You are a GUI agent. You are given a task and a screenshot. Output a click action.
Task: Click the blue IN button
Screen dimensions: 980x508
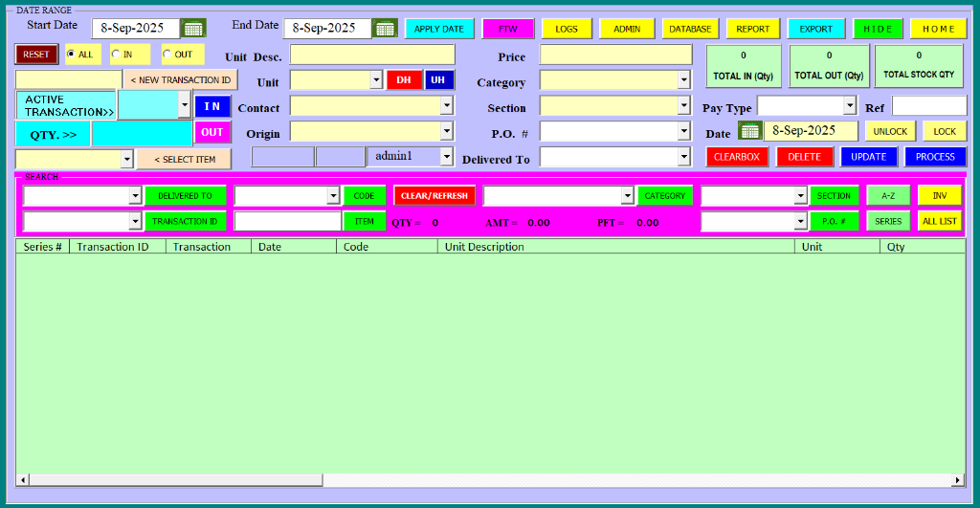(x=212, y=106)
